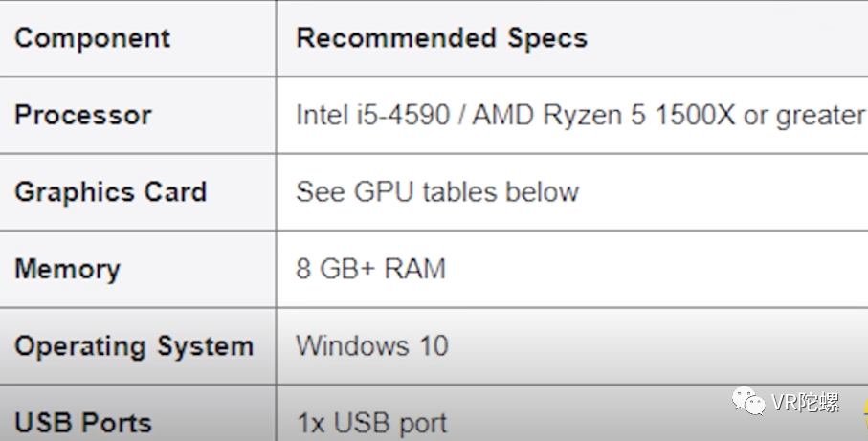Click the 8 GB+ RAM value

371,269
